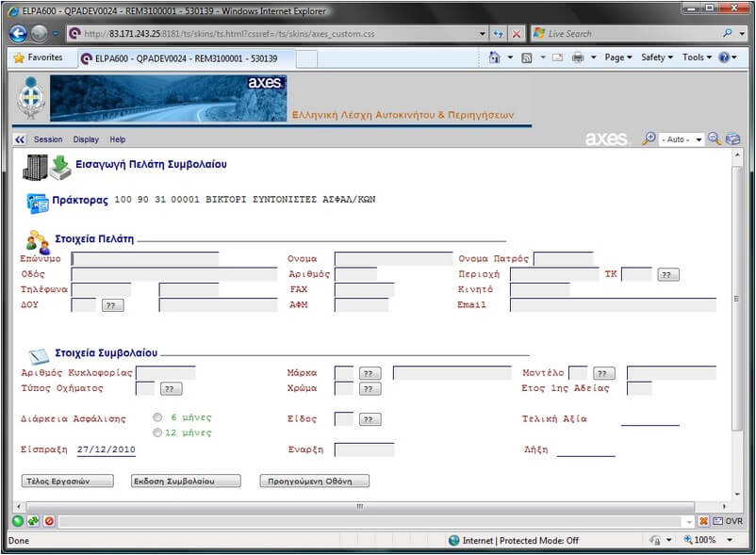
Task: Click the Αριθμός Κυκλοφορίας input field
Action: pyautogui.click(x=166, y=373)
